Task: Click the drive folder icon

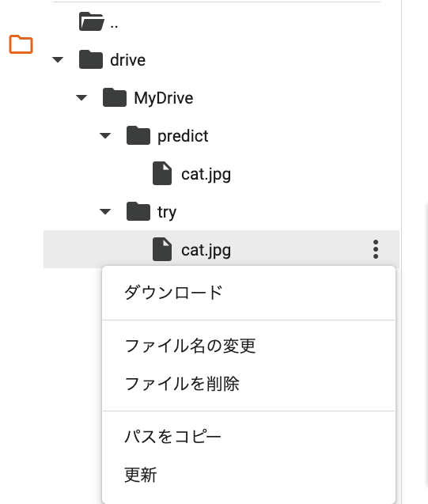Action: [91, 59]
